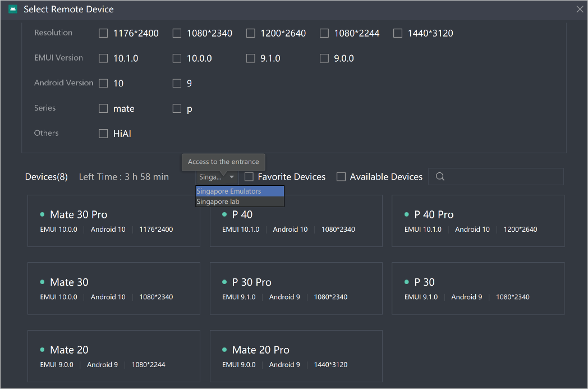The image size is (588, 389).
Task: Select the P 30 device card
Action: (x=478, y=289)
